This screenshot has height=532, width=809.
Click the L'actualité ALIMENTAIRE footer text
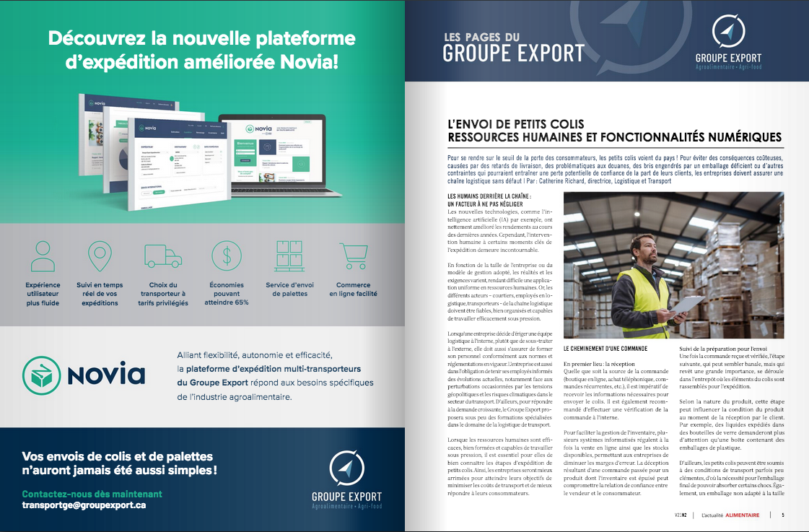point(730,515)
